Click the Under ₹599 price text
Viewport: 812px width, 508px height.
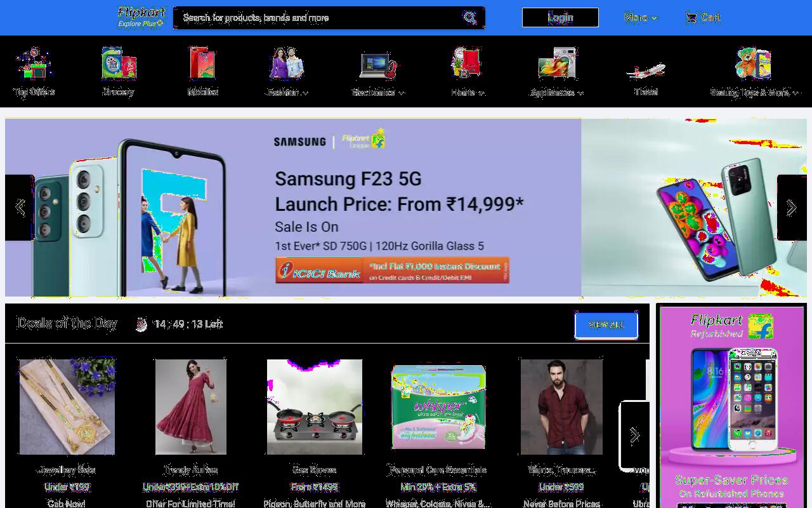coord(561,487)
